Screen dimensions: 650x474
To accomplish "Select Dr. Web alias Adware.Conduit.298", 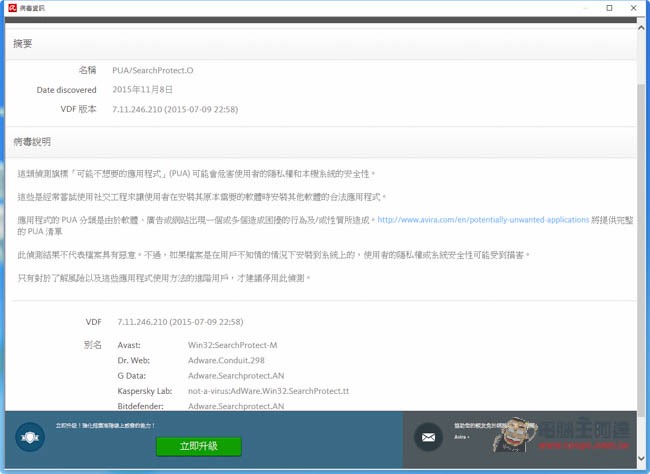I will click(x=226, y=360).
